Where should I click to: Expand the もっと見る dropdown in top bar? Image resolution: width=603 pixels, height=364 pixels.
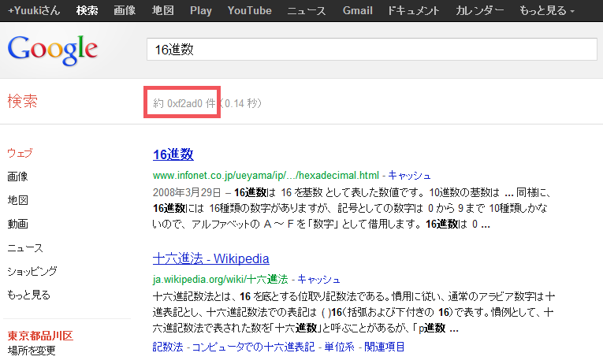pos(547,10)
